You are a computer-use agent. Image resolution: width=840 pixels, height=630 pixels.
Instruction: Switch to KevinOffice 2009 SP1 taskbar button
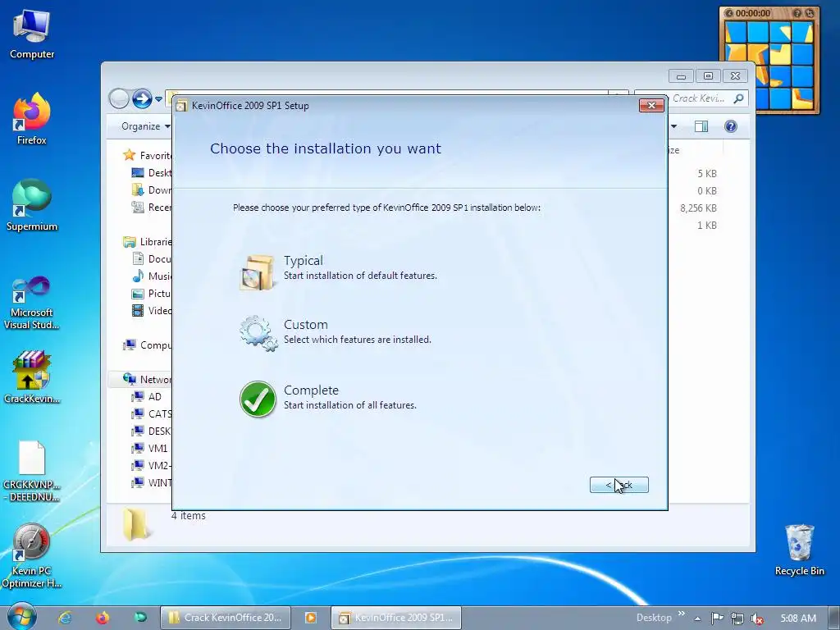click(x=396, y=618)
